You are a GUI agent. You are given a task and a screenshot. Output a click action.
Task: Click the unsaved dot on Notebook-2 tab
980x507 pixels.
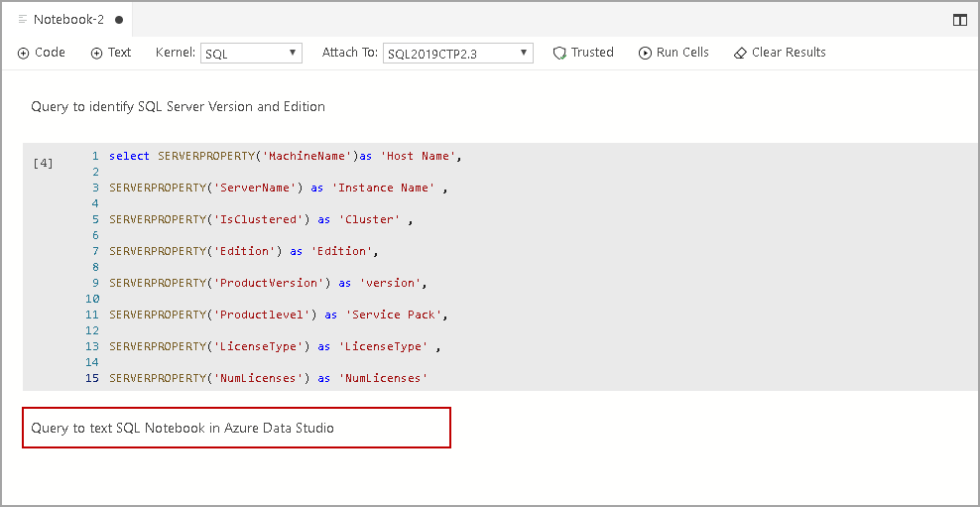119,20
